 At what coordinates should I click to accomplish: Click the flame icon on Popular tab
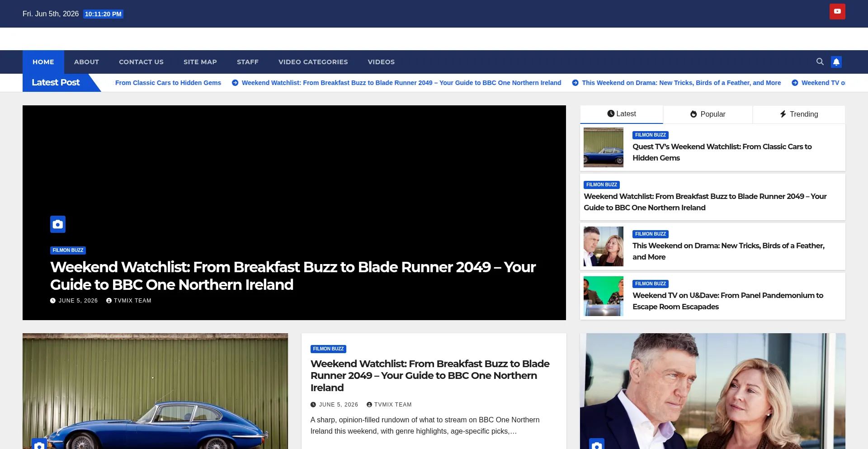click(x=693, y=114)
